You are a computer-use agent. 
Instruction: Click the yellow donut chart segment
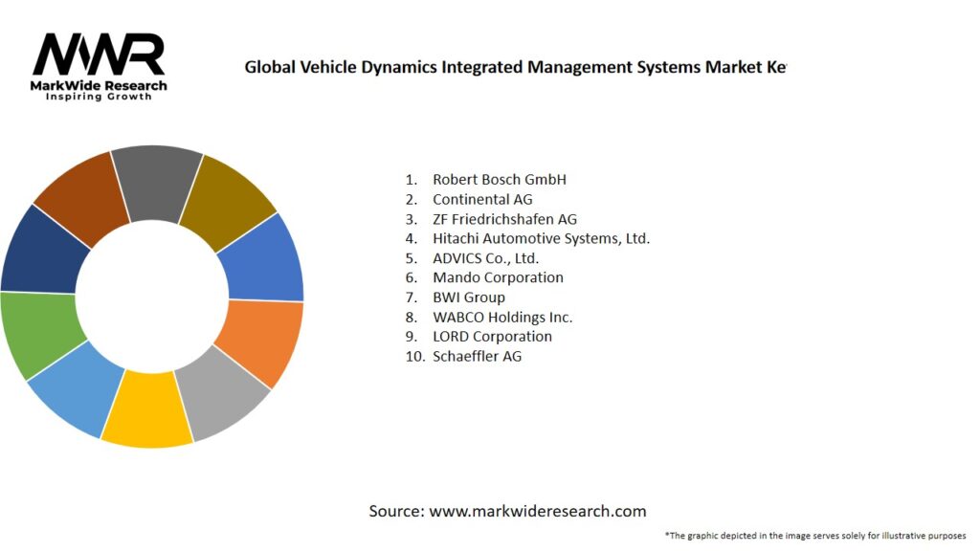148,409
